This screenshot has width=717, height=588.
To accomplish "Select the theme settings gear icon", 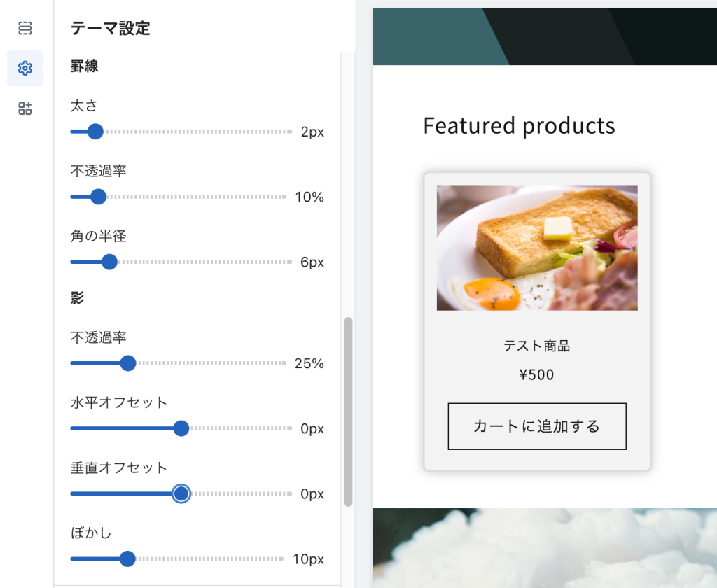I will (x=25, y=68).
